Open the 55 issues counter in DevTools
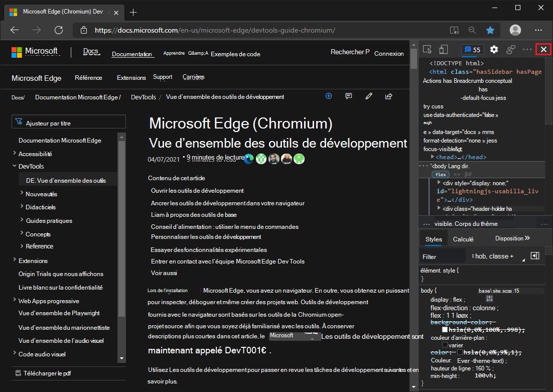 (x=473, y=50)
